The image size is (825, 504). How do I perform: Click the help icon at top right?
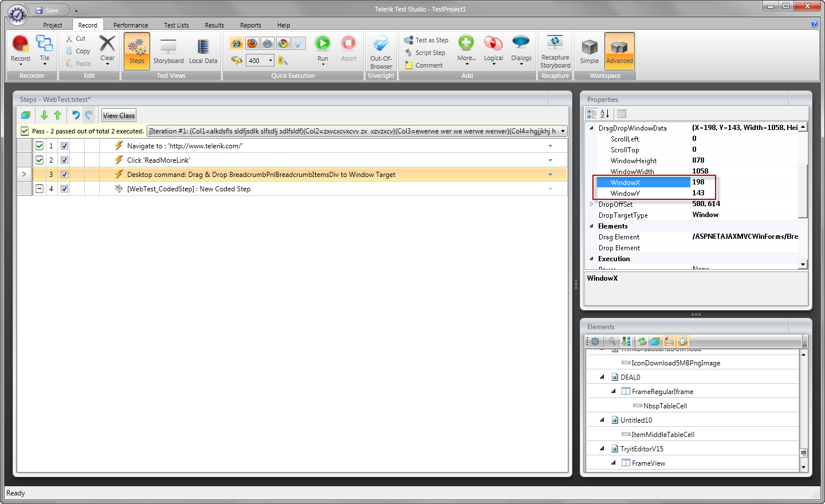[814, 24]
